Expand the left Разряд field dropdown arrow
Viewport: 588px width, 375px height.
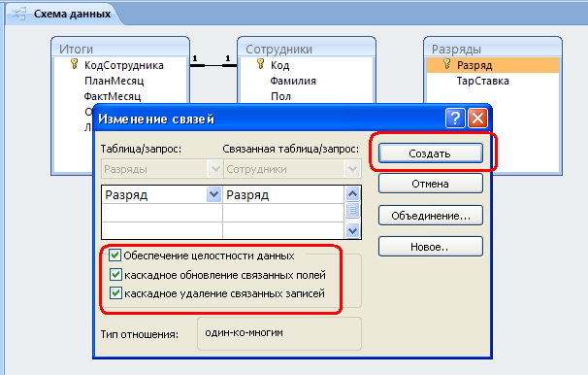[x=213, y=194]
